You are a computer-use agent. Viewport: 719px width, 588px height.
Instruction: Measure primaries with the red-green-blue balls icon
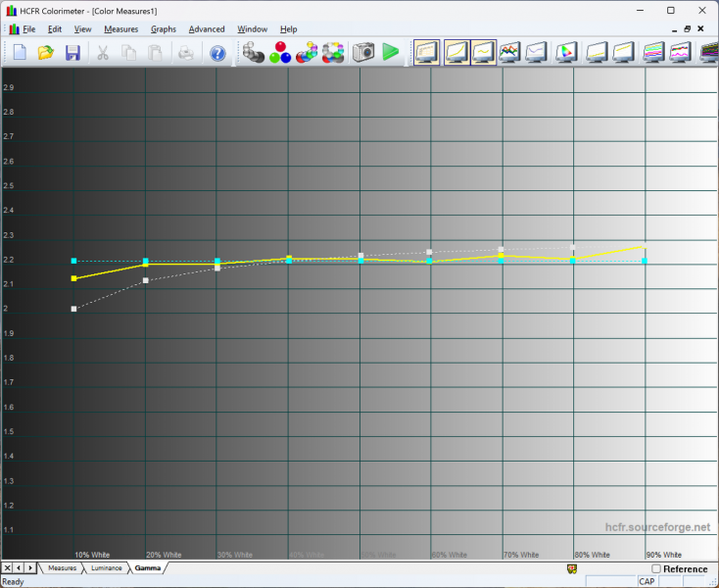coord(280,53)
